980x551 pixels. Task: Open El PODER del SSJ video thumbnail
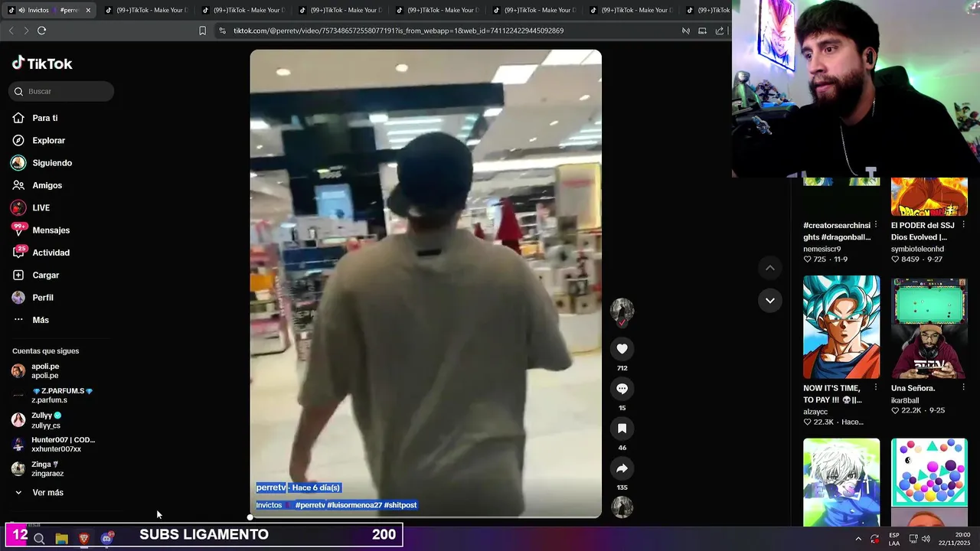click(929, 197)
